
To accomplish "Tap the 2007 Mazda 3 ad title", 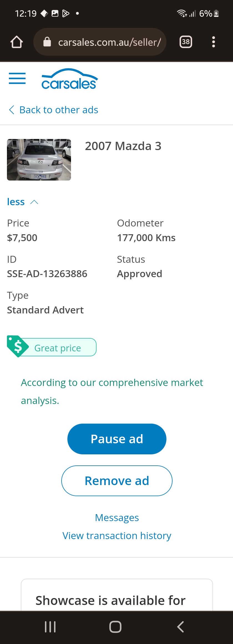I will 123,146.
